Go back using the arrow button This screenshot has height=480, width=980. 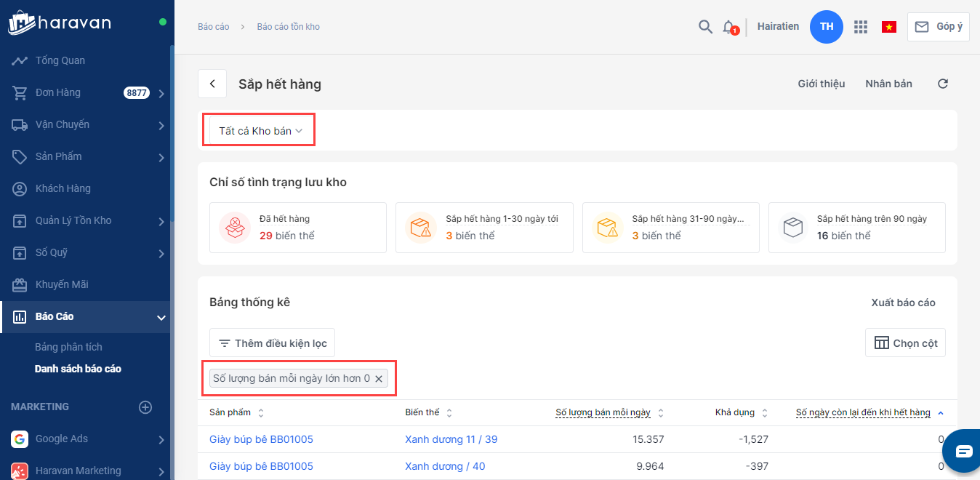point(212,84)
